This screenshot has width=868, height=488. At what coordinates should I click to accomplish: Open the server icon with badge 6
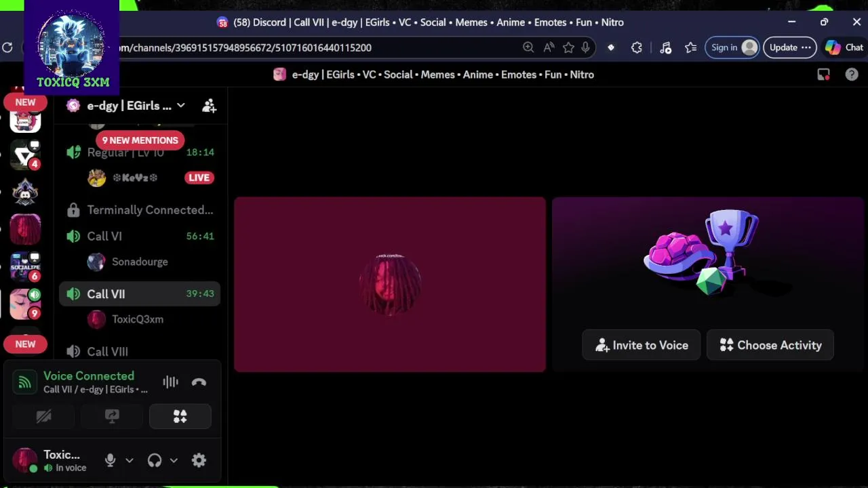click(x=25, y=266)
